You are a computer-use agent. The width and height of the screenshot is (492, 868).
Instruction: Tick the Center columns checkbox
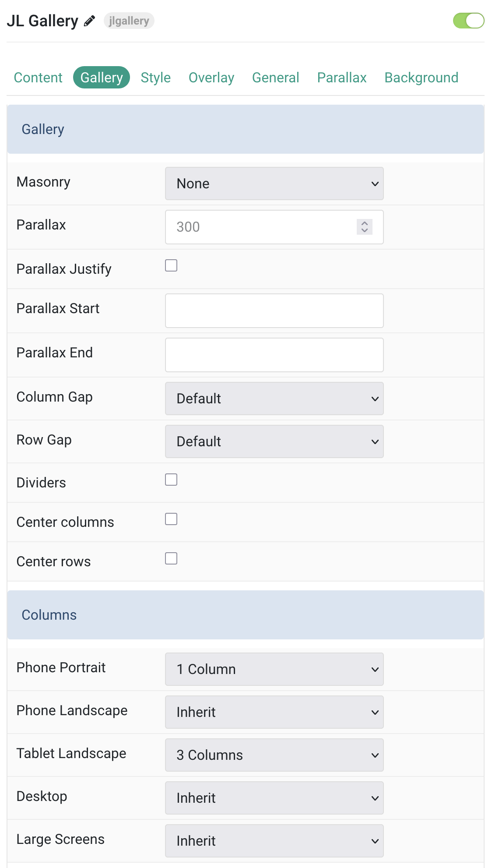[171, 519]
